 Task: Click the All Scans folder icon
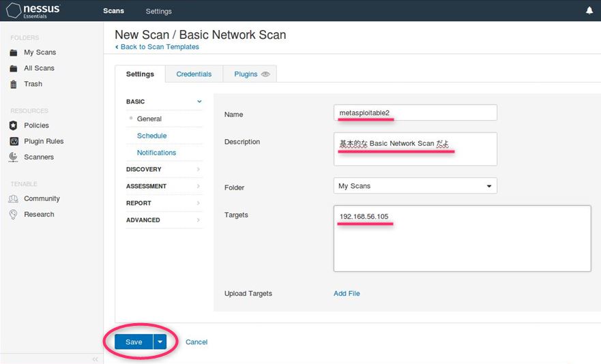tap(14, 68)
